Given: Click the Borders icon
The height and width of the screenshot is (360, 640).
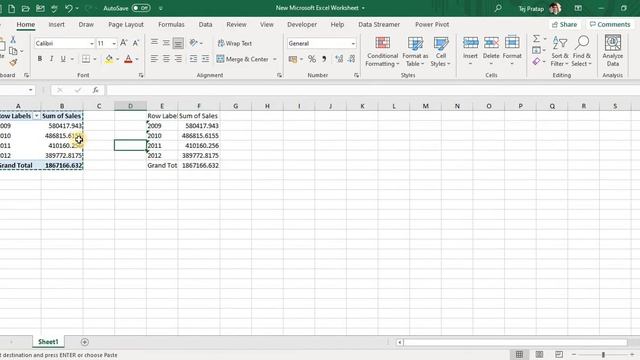Looking at the screenshot, I should pyautogui.click(x=86, y=59).
